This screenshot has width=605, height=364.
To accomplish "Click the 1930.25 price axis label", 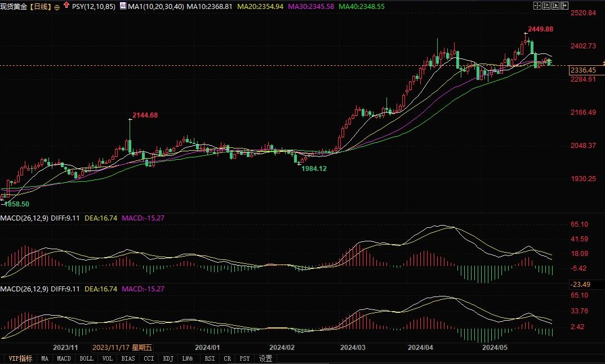I will coord(583,179).
